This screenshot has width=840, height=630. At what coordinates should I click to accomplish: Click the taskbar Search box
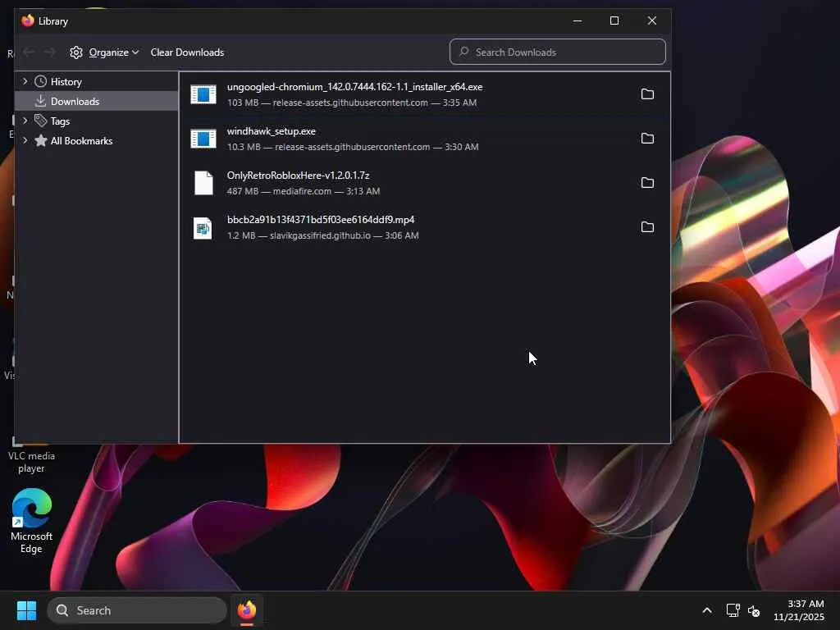(137, 610)
